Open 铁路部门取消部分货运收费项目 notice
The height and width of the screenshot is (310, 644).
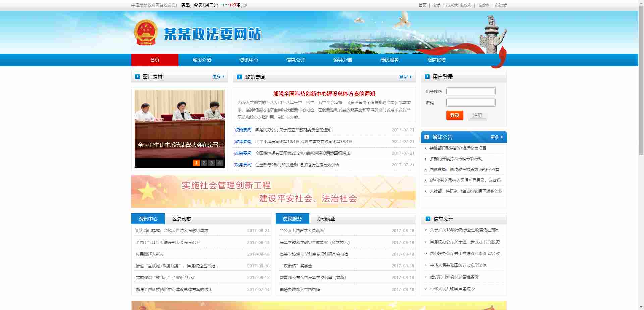click(458, 148)
